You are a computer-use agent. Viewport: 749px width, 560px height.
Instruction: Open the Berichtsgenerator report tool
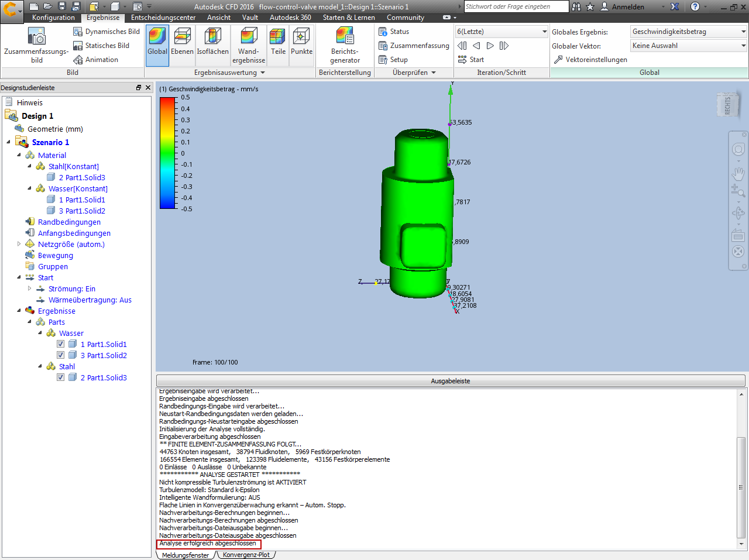click(x=345, y=45)
